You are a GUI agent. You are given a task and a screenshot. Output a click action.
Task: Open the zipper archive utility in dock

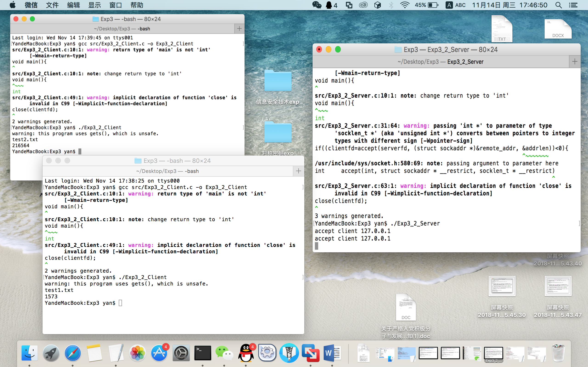click(x=289, y=353)
